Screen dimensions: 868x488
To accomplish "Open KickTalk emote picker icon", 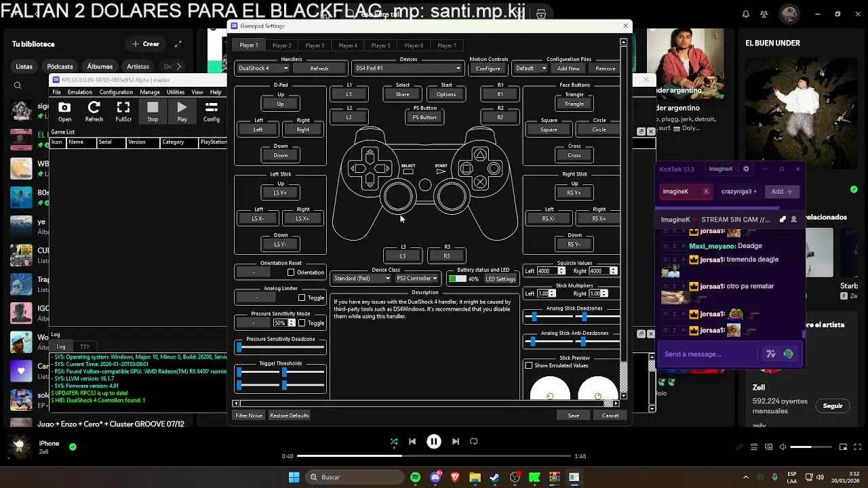I will tap(788, 354).
